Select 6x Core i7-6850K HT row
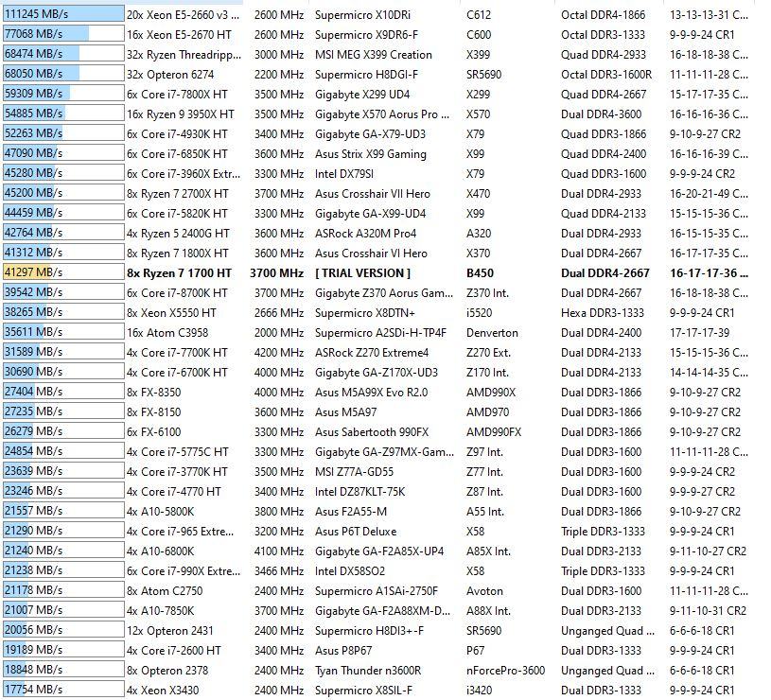 [376, 154]
